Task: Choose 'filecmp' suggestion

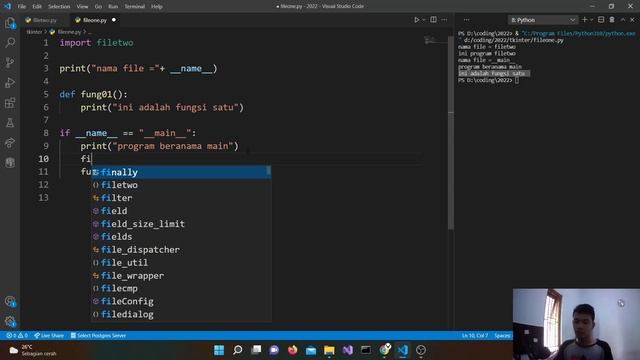Action: tap(181, 289)
